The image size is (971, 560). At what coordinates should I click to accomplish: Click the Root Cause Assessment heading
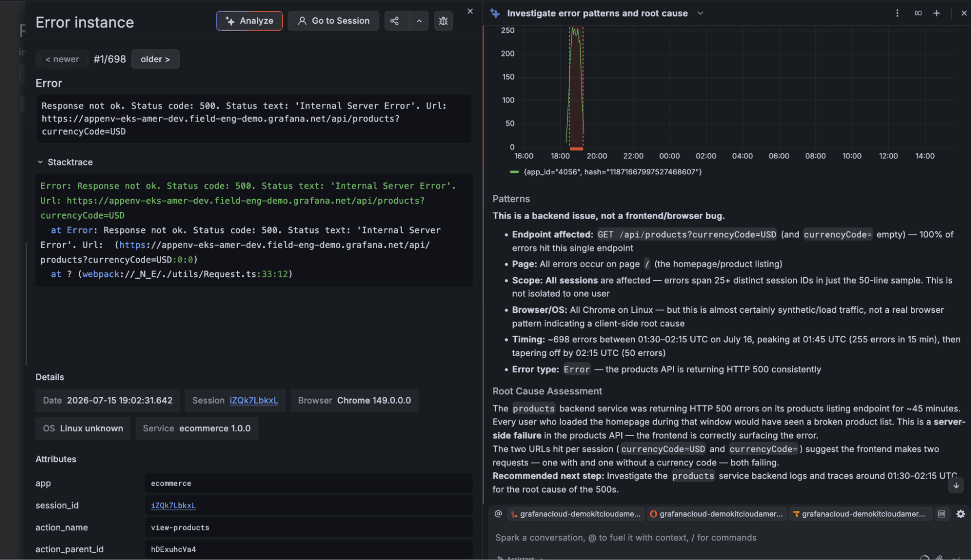tap(547, 391)
